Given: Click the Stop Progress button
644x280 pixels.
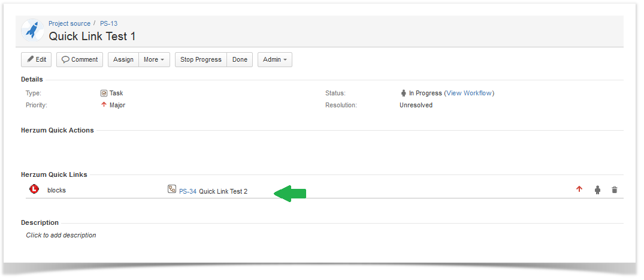Looking at the screenshot, I should pos(201,60).
